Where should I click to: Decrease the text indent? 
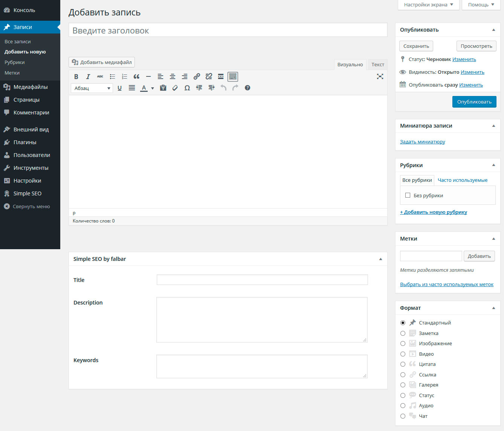(199, 88)
